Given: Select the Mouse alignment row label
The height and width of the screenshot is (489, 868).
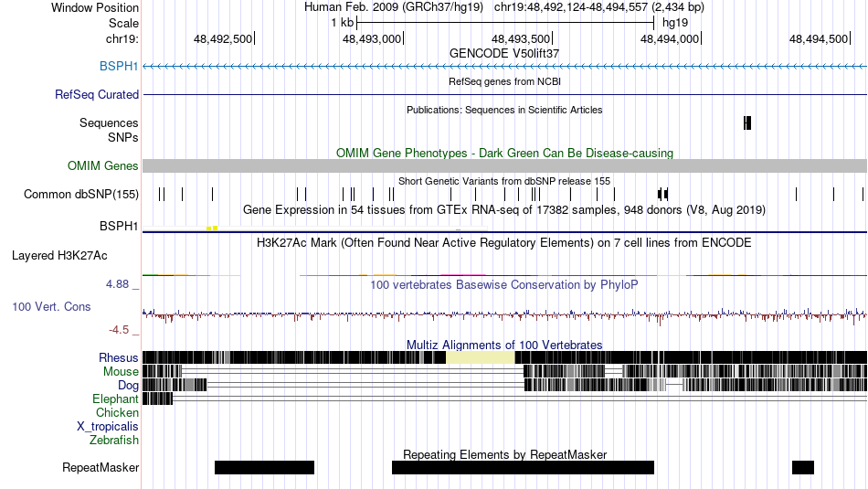Looking at the screenshot, I should tap(121, 372).
